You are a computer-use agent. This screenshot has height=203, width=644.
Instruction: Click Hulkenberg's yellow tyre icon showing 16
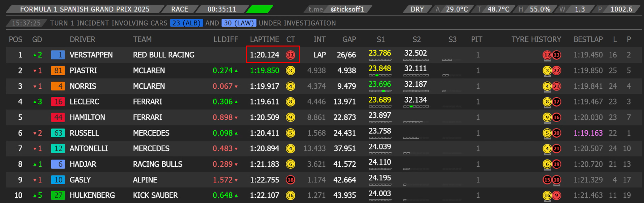(x=290, y=195)
